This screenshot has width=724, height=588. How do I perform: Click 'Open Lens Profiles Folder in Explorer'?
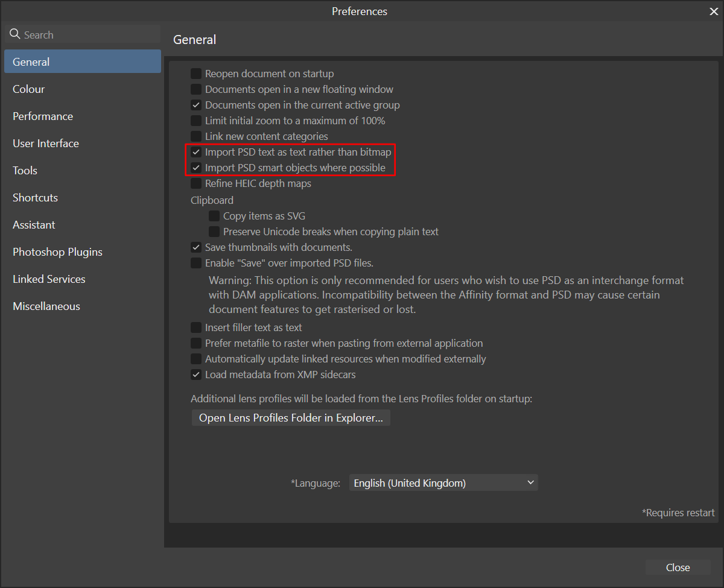pyautogui.click(x=291, y=417)
